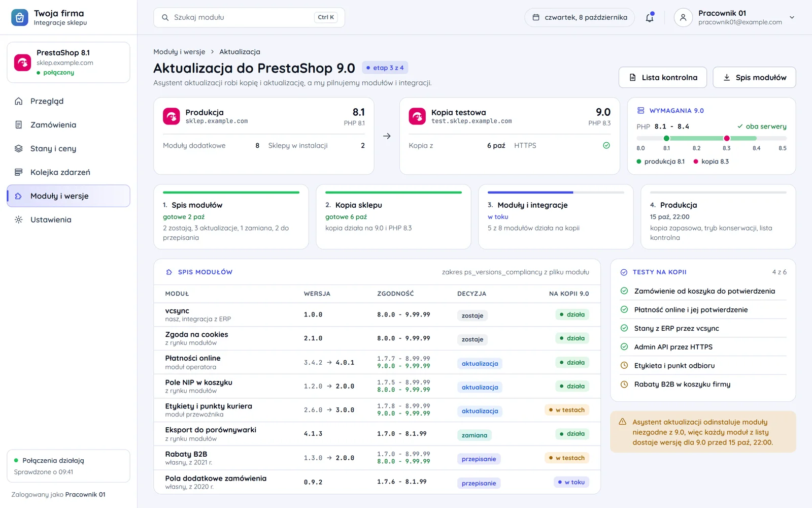Open step 4 Produkcja card

[x=718, y=217]
